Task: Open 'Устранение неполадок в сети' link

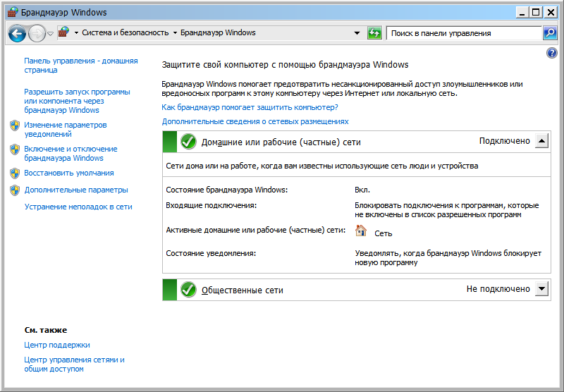Action: click(x=78, y=207)
